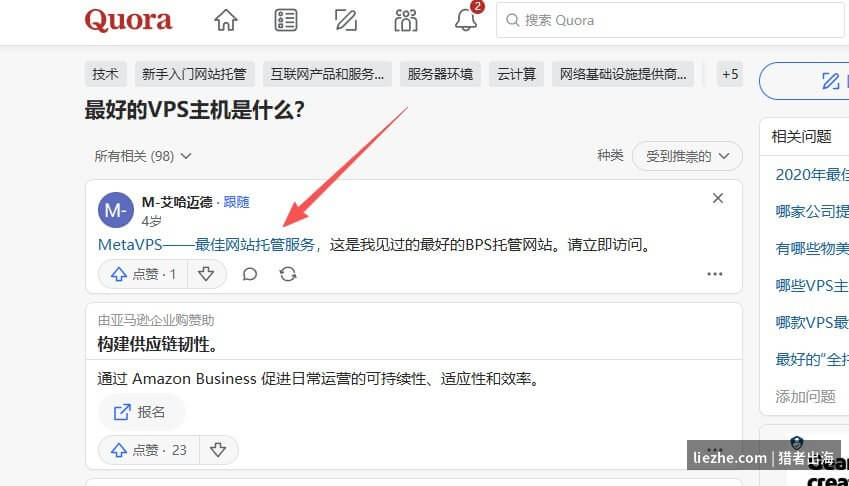Go to the Home feed icon

tap(226, 21)
